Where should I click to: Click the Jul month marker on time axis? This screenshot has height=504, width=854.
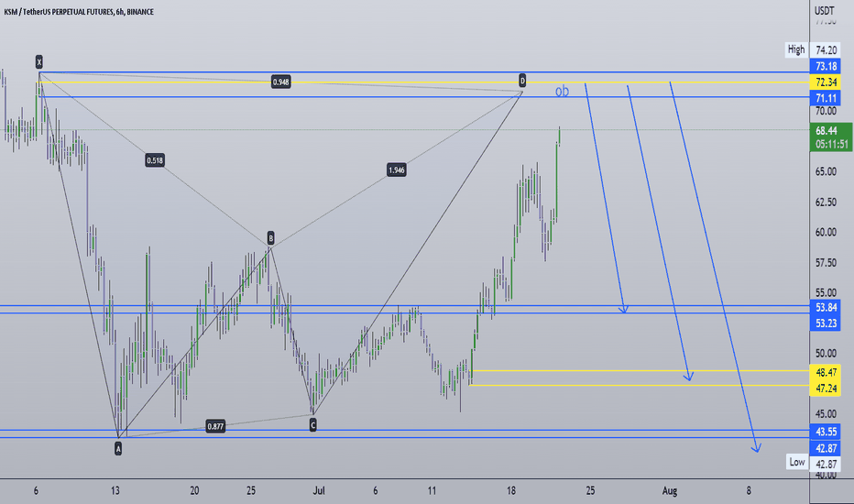(x=319, y=490)
